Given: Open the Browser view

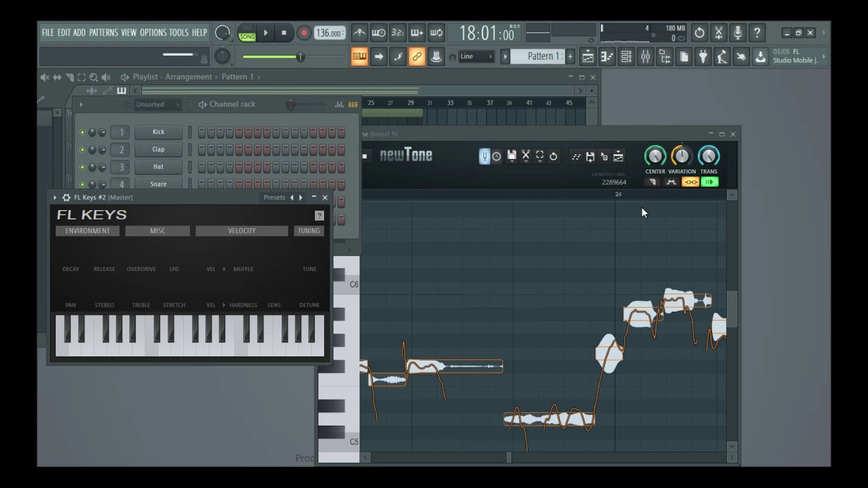Looking at the screenshot, I should (x=665, y=57).
